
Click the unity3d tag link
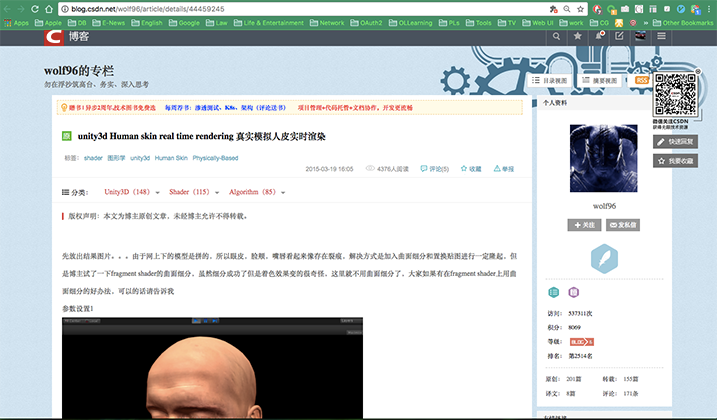point(140,158)
